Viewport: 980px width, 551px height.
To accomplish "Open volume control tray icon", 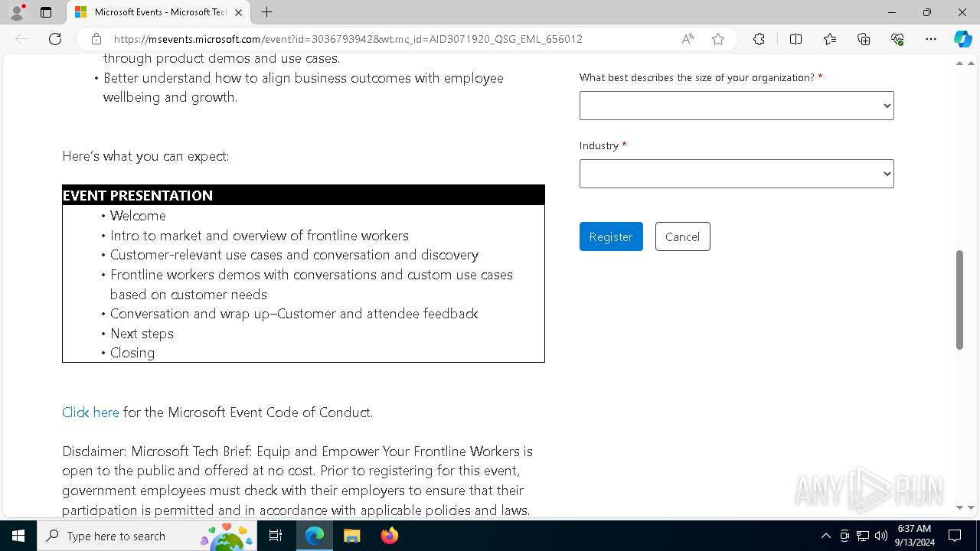I will [x=881, y=536].
